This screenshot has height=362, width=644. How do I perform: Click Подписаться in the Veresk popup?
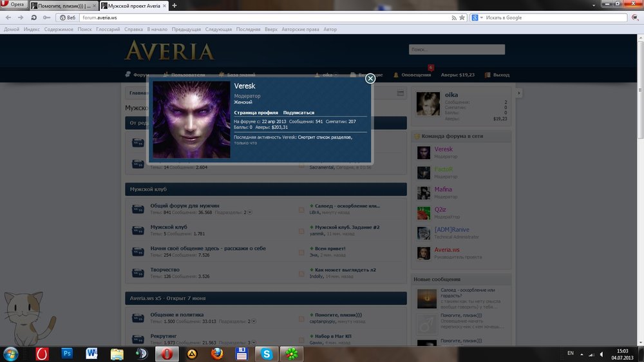299,112
